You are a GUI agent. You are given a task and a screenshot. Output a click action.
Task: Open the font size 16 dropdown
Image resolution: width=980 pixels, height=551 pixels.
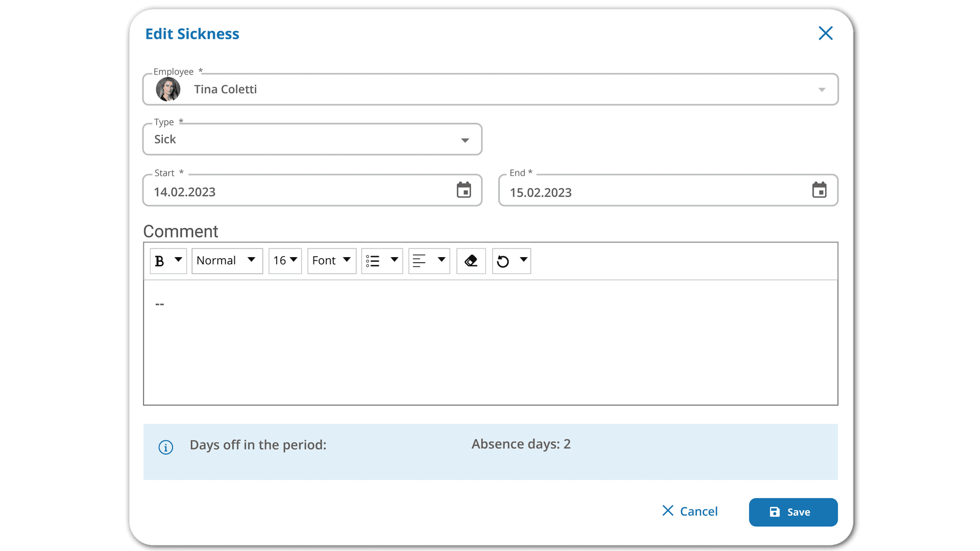tap(285, 261)
